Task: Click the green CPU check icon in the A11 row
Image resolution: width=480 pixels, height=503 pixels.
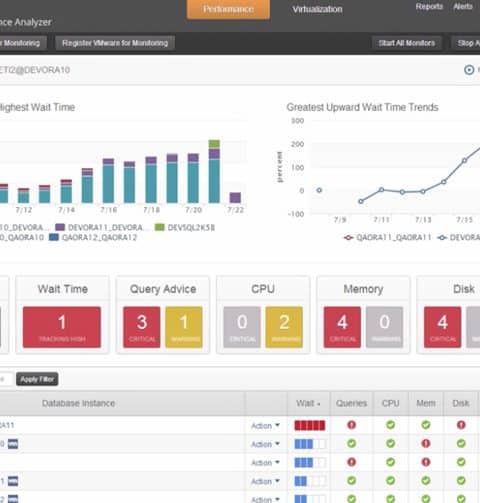Action: point(390,425)
